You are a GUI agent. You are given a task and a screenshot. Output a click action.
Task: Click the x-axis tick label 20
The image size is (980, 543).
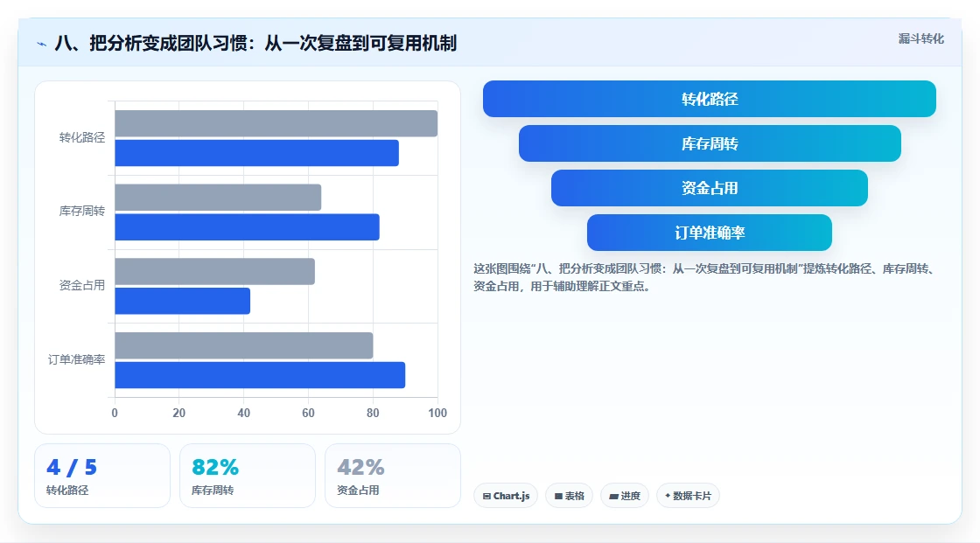coord(178,413)
